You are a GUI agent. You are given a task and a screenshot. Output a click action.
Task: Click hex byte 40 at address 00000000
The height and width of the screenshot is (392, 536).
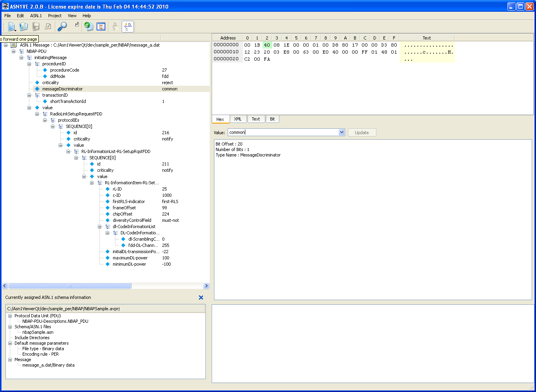[267, 45]
